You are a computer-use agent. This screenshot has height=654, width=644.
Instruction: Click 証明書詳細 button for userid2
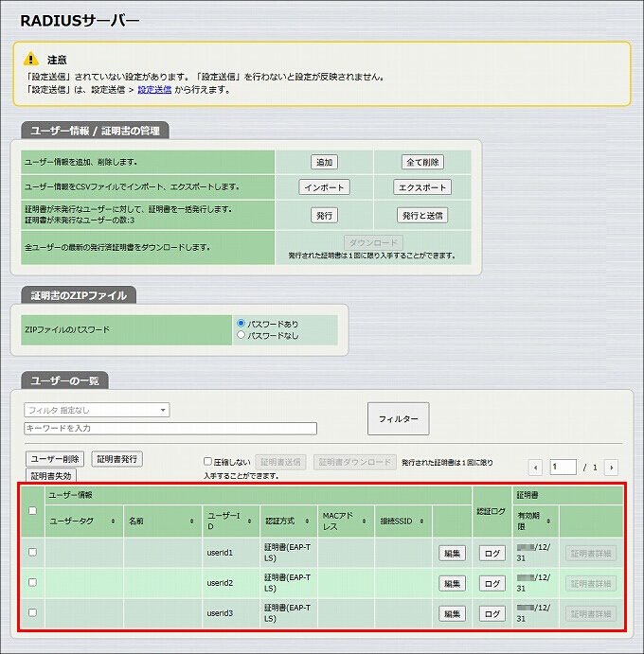click(591, 584)
